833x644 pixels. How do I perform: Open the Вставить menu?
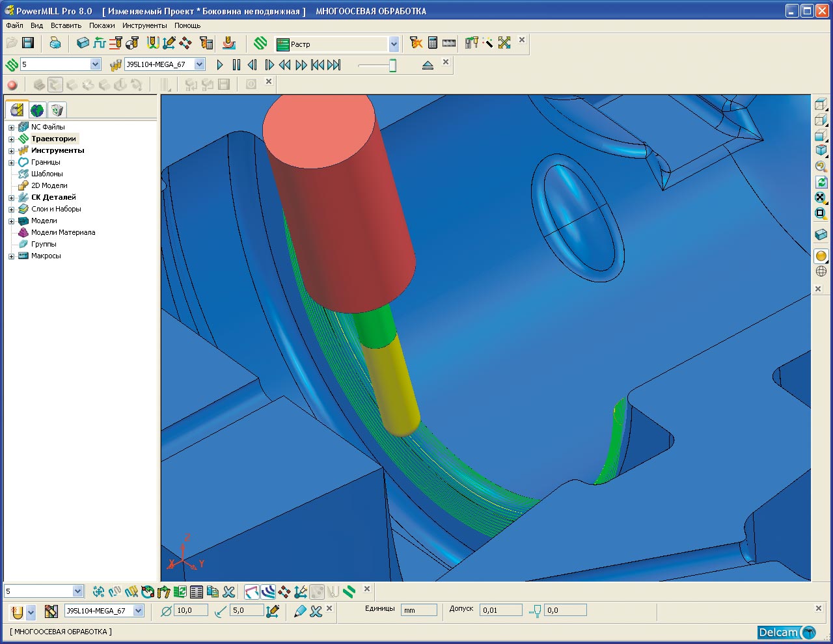coord(66,25)
